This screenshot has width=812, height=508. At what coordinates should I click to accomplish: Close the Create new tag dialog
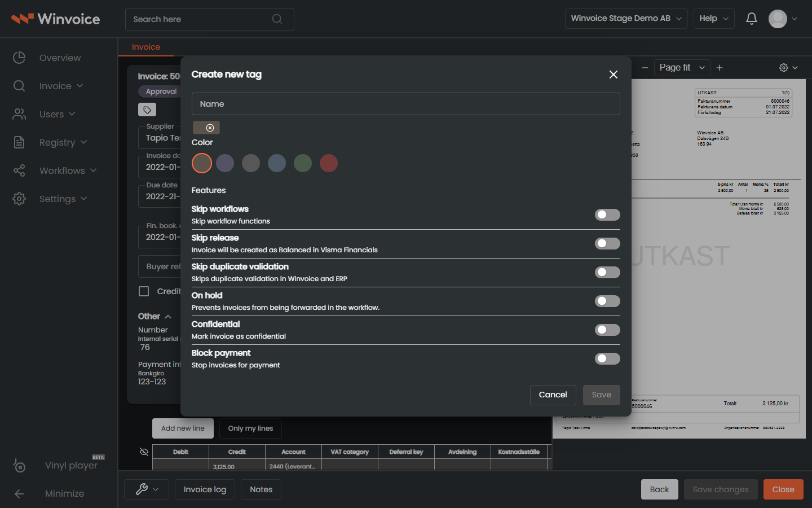pyautogui.click(x=614, y=75)
